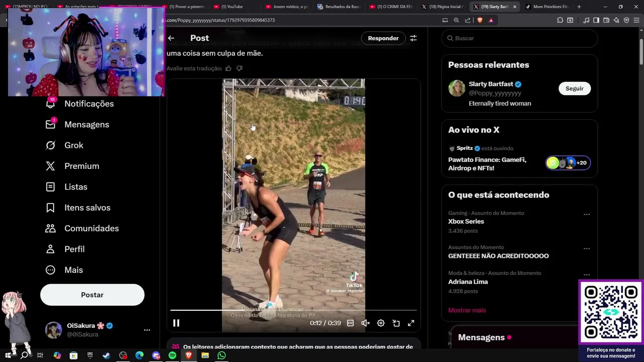The image size is (644, 362).
Task: Focus the Buscar search field
Action: (x=520, y=38)
